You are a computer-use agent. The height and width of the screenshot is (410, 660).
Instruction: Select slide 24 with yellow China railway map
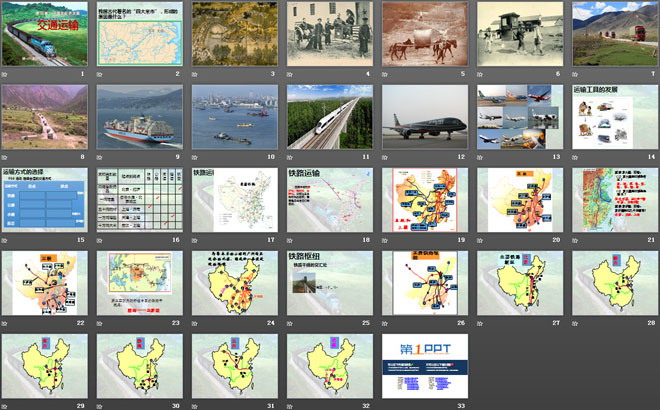235,283
